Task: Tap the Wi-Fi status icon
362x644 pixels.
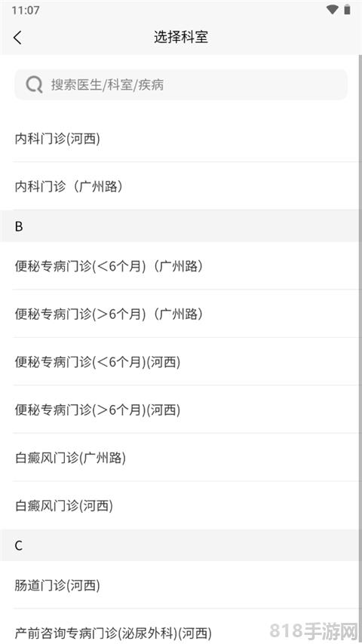Action: click(x=332, y=10)
